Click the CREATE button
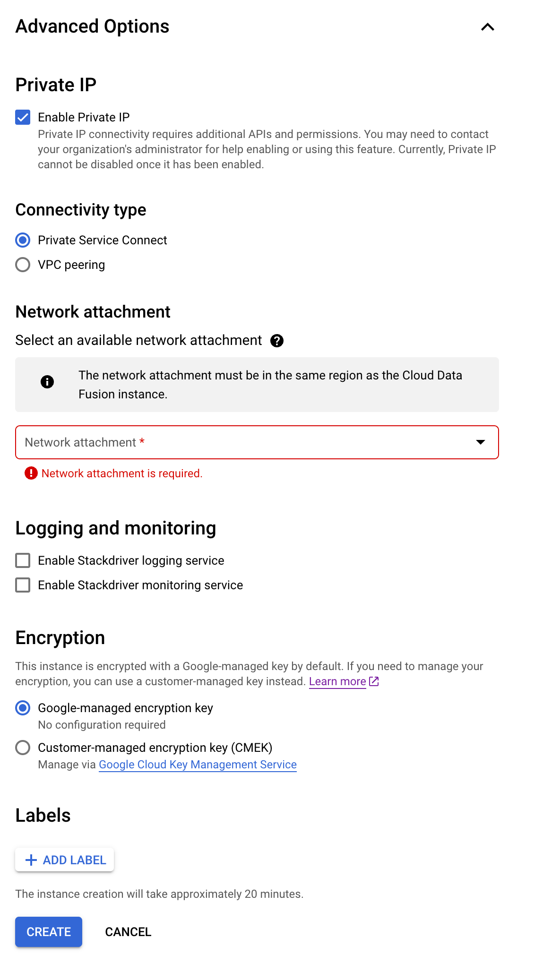 click(48, 931)
